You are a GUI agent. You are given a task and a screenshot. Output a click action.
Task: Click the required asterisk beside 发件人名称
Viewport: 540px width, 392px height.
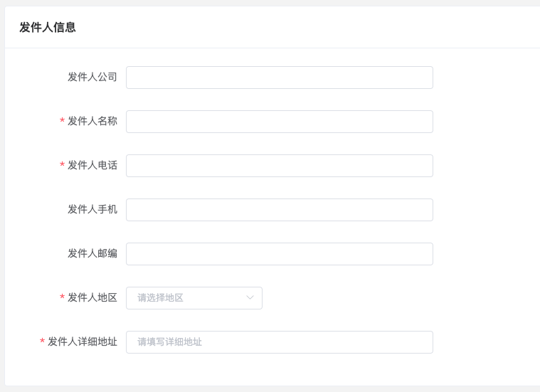(x=62, y=120)
